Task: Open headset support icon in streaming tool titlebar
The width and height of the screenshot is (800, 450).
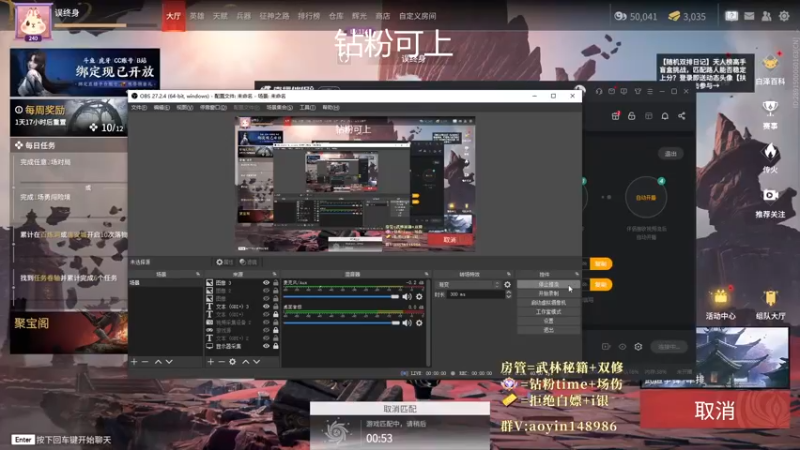Action: [599, 91]
